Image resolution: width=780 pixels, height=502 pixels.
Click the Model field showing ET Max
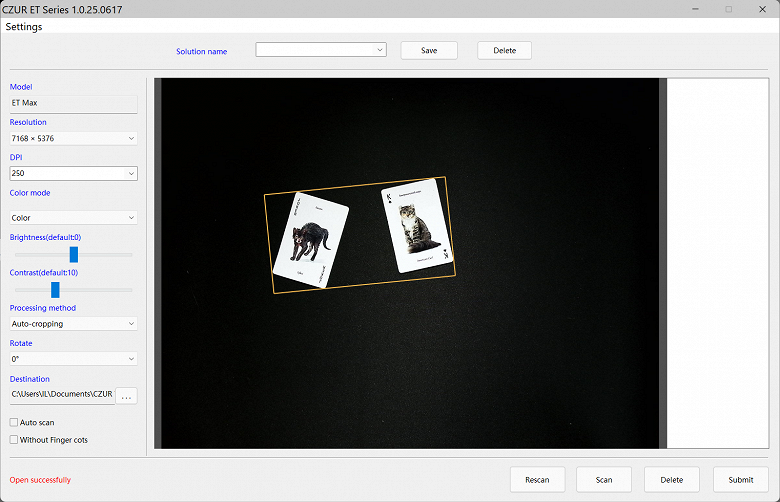pos(73,103)
